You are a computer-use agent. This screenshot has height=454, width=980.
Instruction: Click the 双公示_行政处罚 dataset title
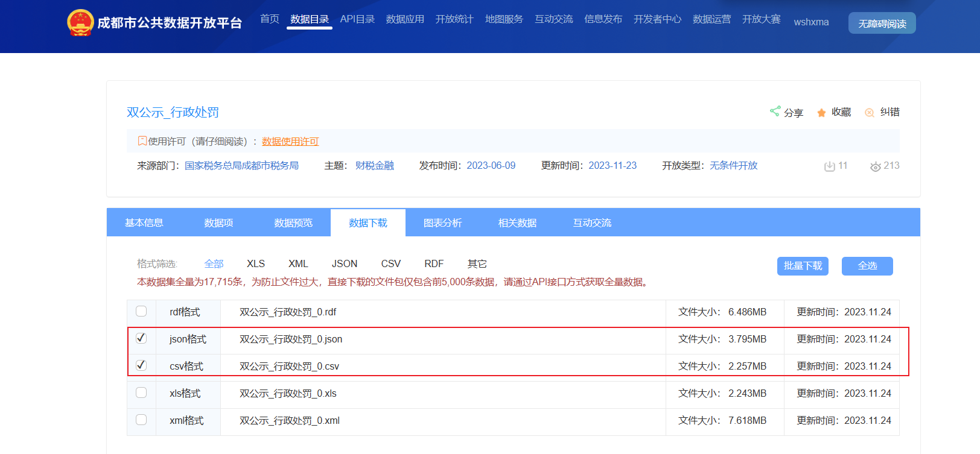point(173,112)
